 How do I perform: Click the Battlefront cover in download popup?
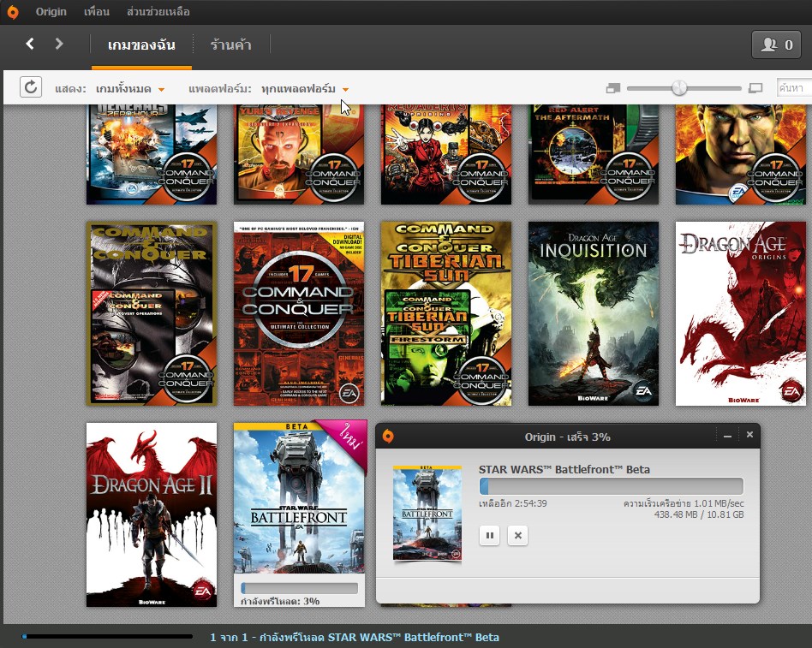[427, 513]
